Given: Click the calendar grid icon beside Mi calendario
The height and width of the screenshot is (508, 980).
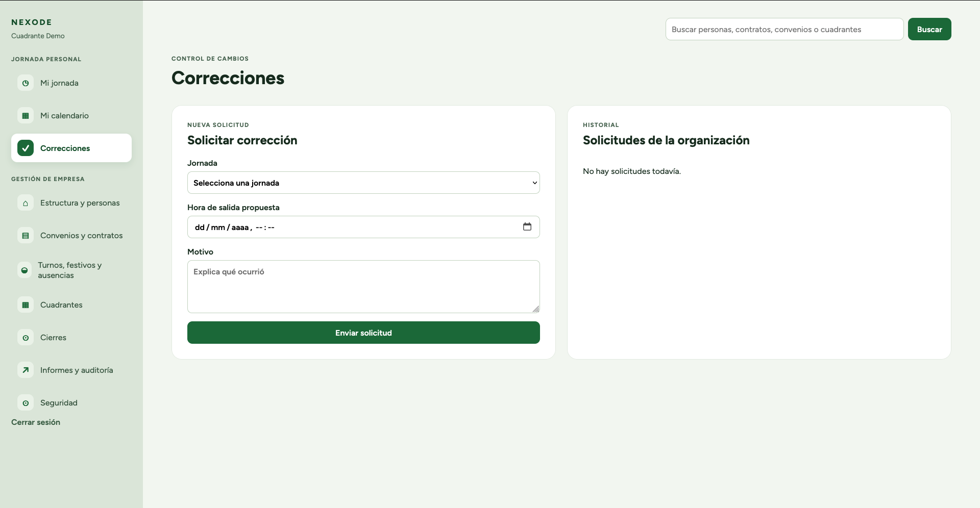Looking at the screenshot, I should [x=26, y=115].
